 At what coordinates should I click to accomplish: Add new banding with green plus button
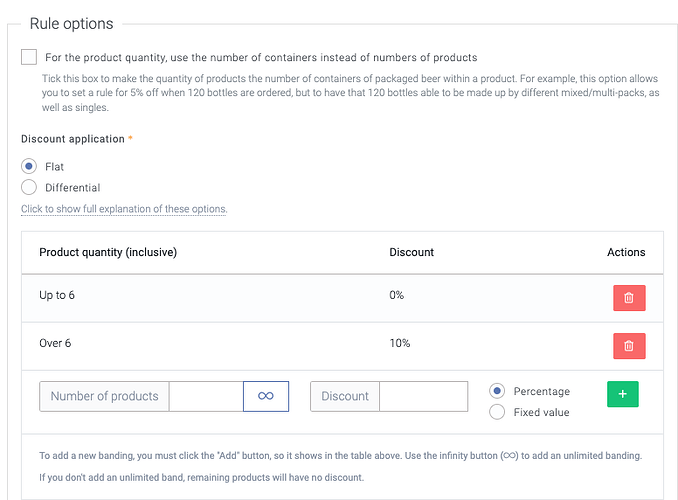623,394
